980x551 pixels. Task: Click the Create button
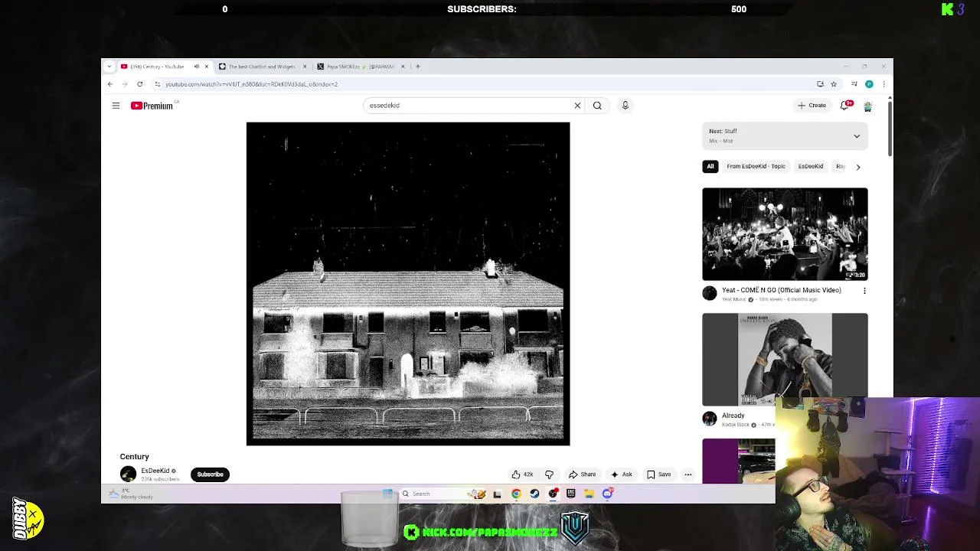812,106
